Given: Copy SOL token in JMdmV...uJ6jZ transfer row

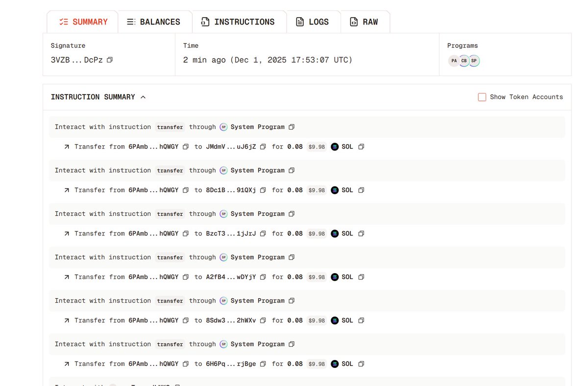Looking at the screenshot, I should coord(361,147).
